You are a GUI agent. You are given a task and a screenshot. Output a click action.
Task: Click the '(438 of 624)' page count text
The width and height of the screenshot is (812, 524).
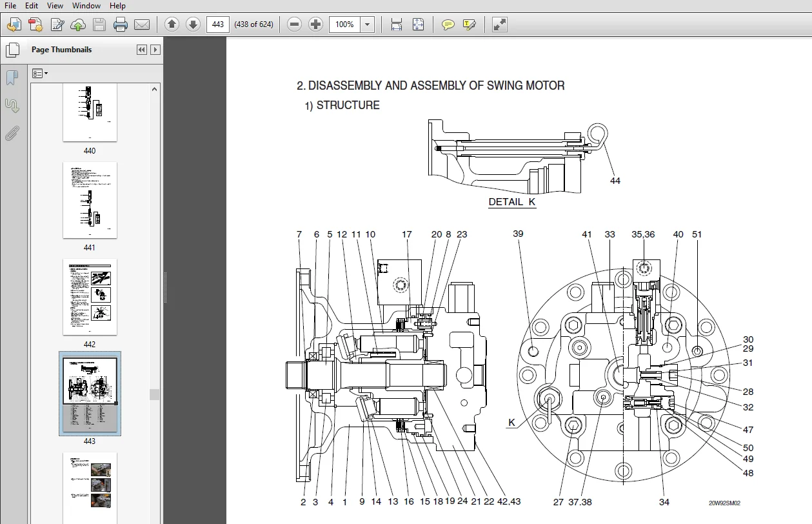pyautogui.click(x=252, y=25)
